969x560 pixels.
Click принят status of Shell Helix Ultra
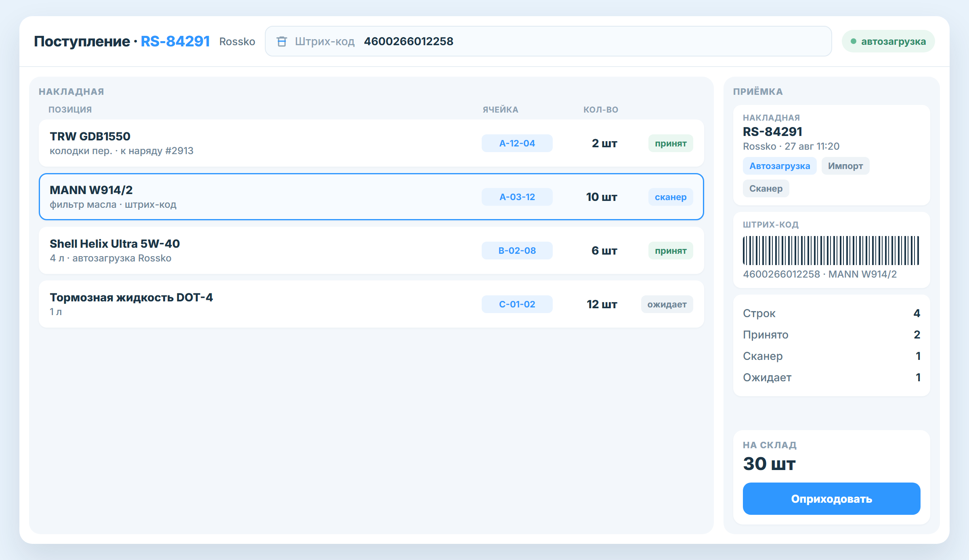[671, 251]
